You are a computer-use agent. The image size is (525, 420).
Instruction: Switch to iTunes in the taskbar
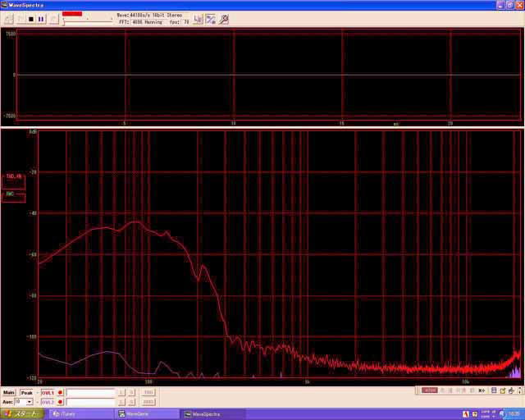click(80, 414)
